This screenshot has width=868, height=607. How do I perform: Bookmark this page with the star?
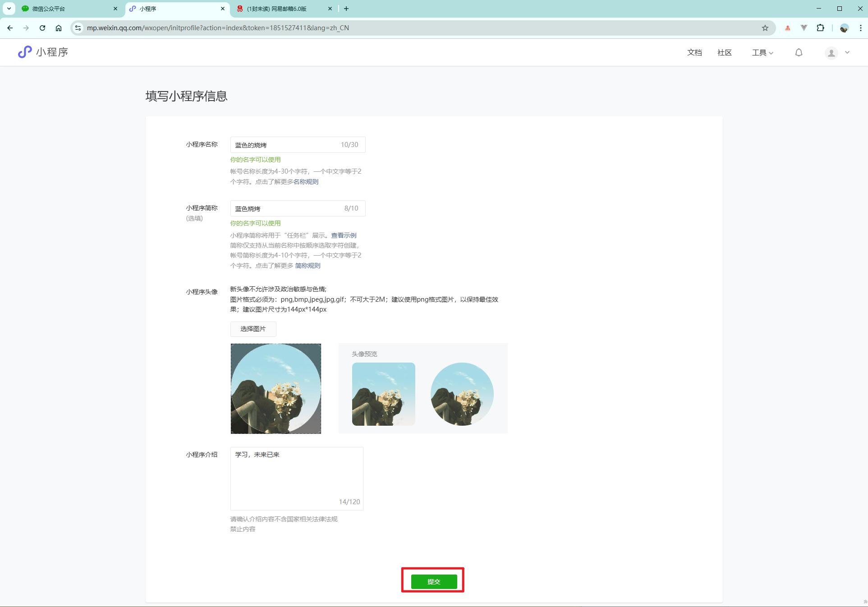(x=765, y=28)
